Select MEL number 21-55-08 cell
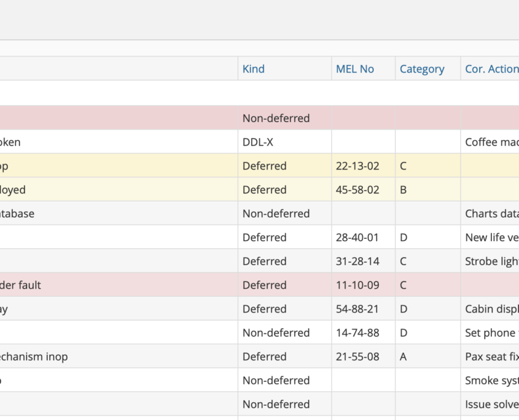 click(x=357, y=357)
